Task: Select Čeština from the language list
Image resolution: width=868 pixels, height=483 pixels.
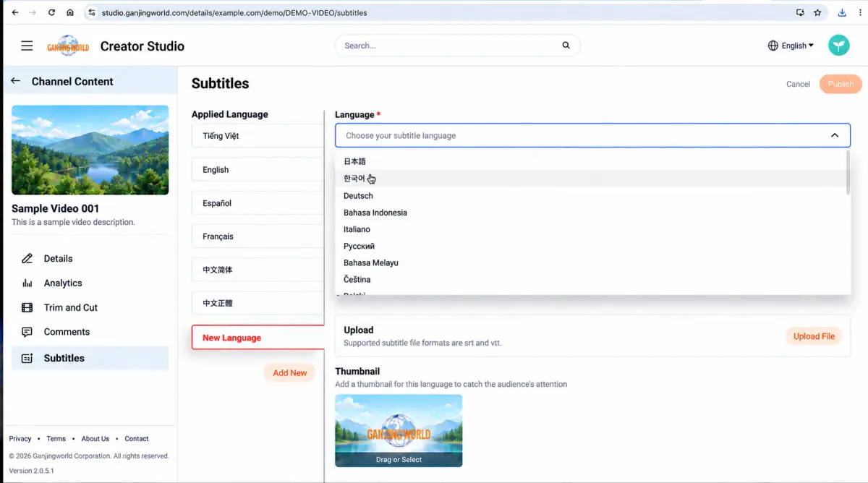Action: coord(590,279)
